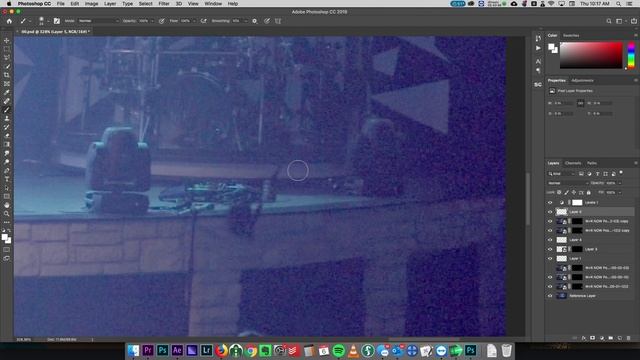Select the Clone Stamp tool
The width and height of the screenshot is (640, 360).
pyautogui.click(x=7, y=118)
